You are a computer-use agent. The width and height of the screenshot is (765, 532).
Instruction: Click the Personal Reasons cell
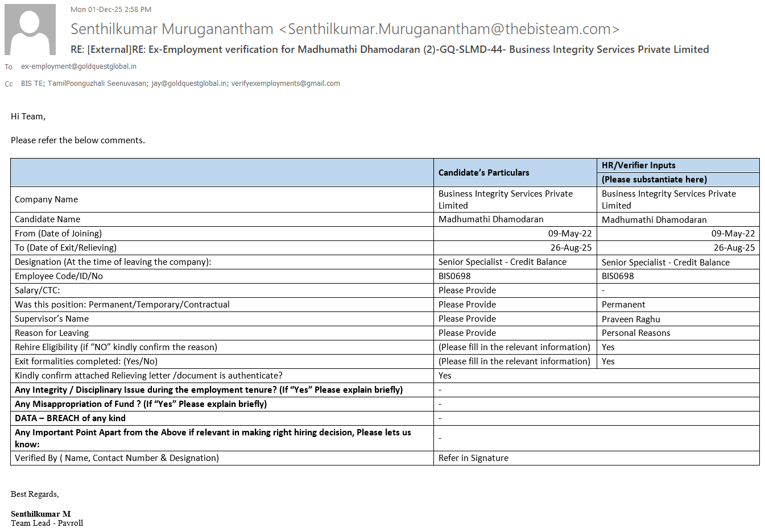[636, 333]
